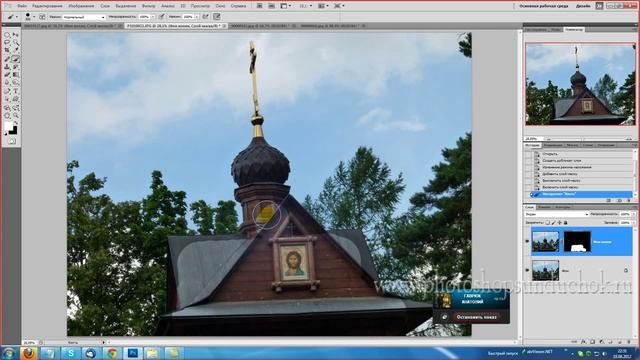The width and height of the screenshot is (640, 360).
Task: Select the Crop tool
Action: click(7, 50)
